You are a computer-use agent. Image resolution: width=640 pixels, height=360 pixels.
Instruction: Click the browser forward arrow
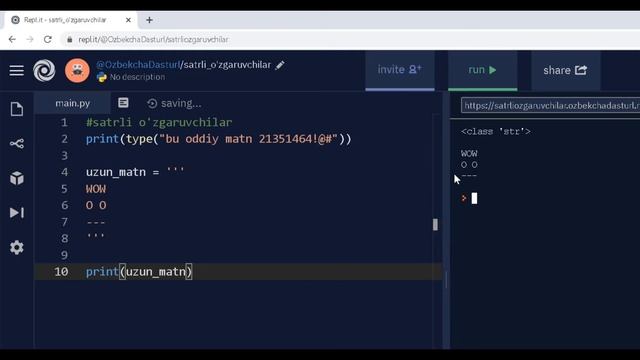click(x=30, y=40)
